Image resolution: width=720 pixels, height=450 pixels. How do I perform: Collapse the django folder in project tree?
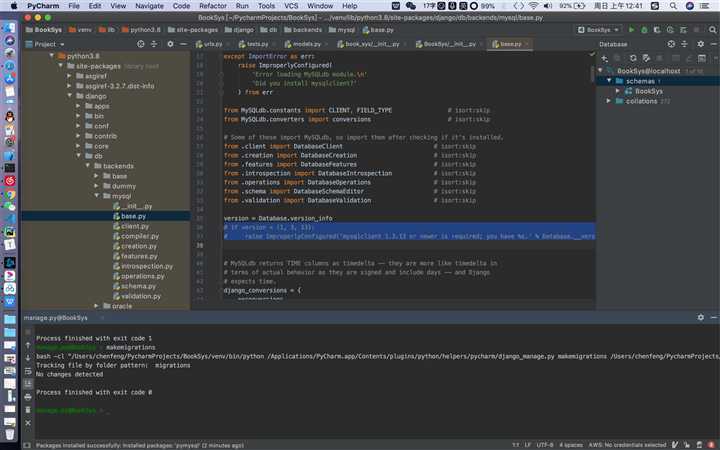click(x=70, y=96)
